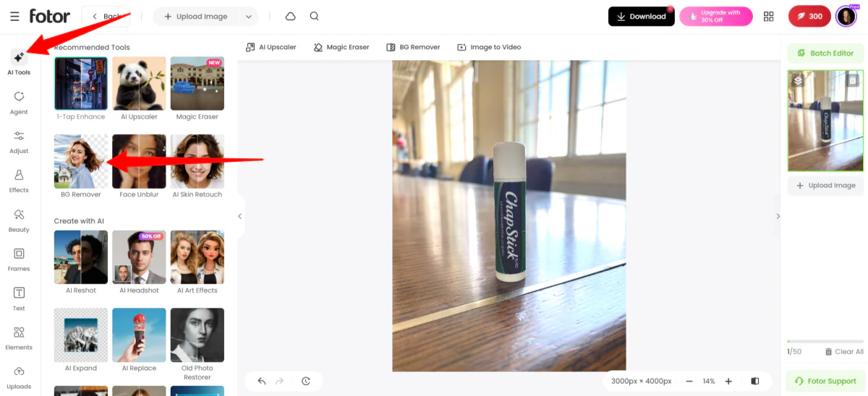Select the AI Headshot thumbnail
The width and height of the screenshot is (868, 396).
click(139, 257)
